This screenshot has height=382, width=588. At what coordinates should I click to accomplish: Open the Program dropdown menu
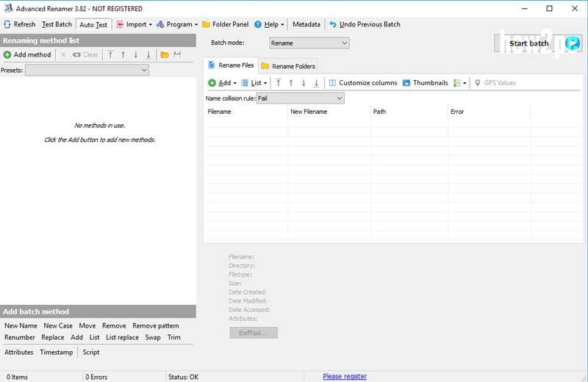pos(177,24)
